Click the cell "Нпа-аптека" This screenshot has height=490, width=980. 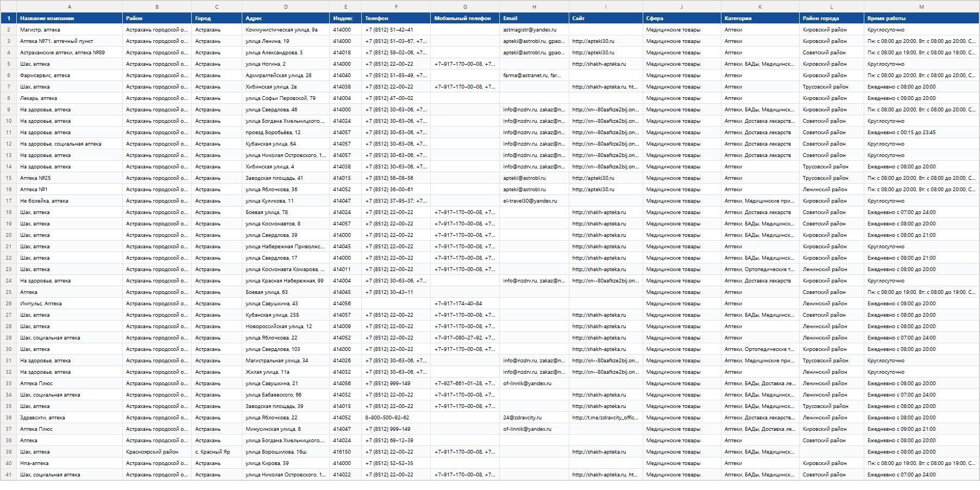(70, 463)
